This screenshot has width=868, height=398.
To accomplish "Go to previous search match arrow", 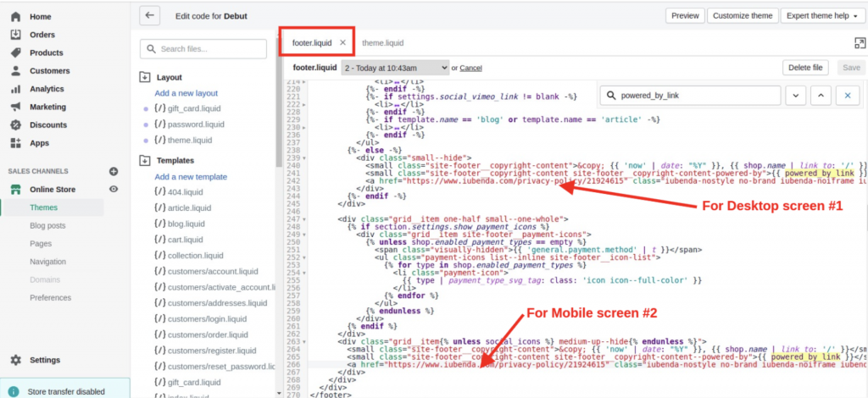I will (821, 97).
